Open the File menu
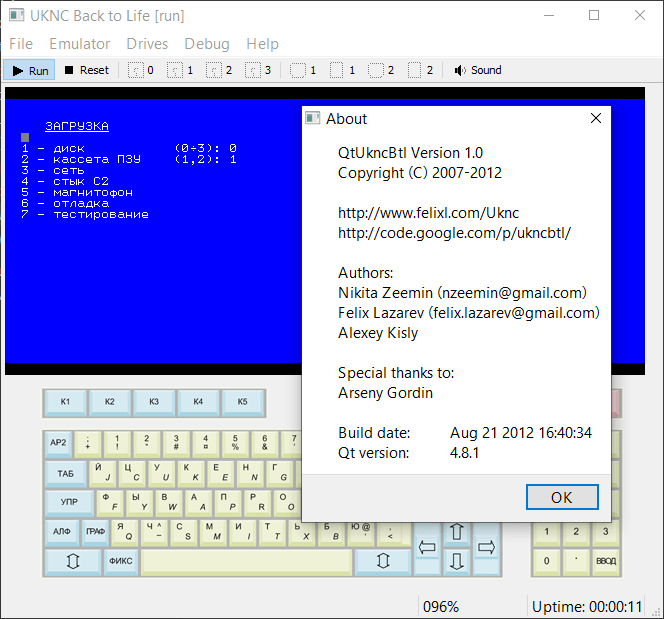Screen dimensions: 664x619 tap(21, 44)
